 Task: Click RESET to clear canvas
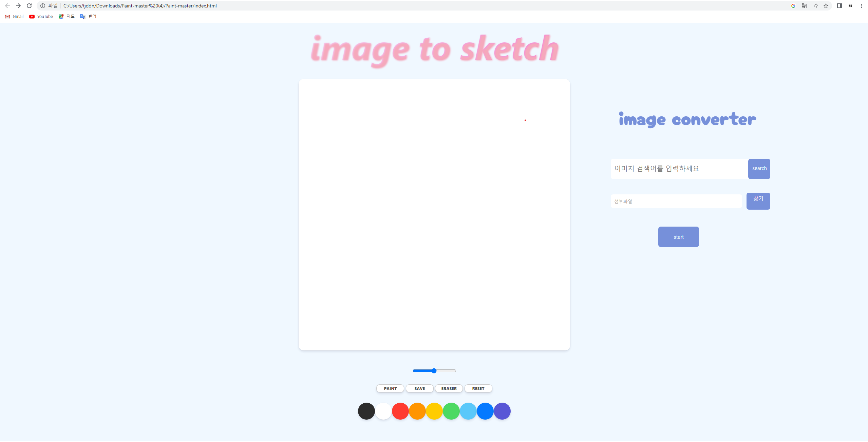point(478,388)
